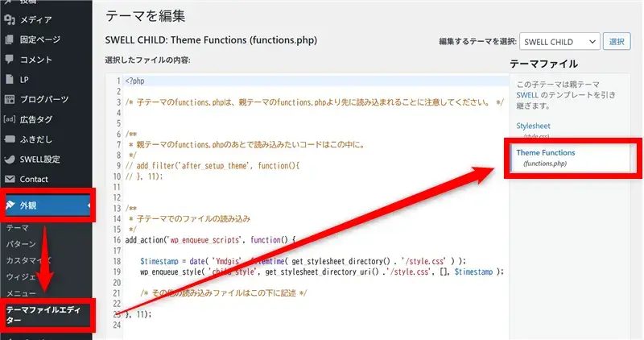Click line number 24 in gutter
This screenshot has height=340, width=644.
pyautogui.click(x=117, y=325)
